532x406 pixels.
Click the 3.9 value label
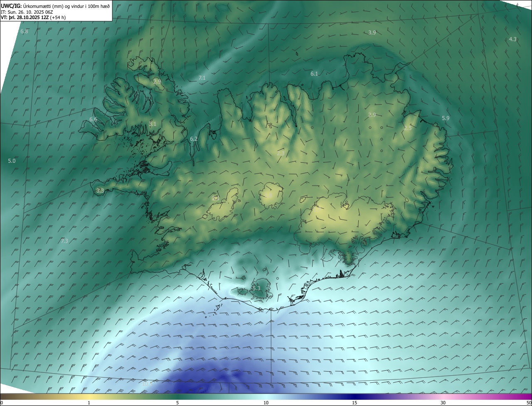372,32
